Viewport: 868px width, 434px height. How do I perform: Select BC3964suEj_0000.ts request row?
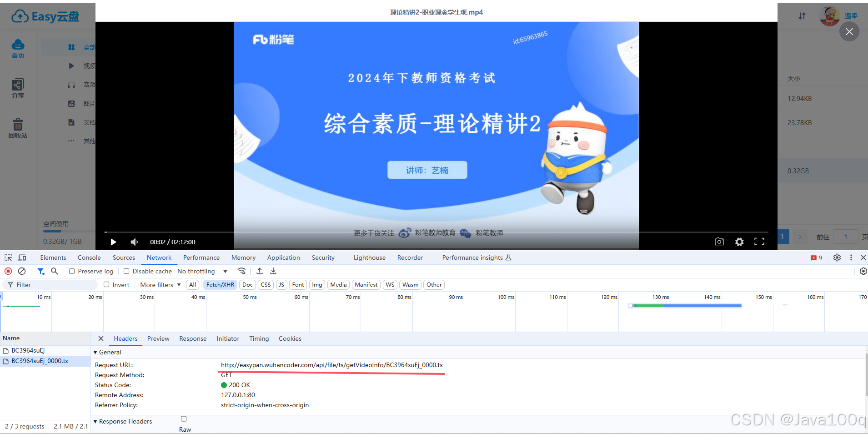point(45,361)
